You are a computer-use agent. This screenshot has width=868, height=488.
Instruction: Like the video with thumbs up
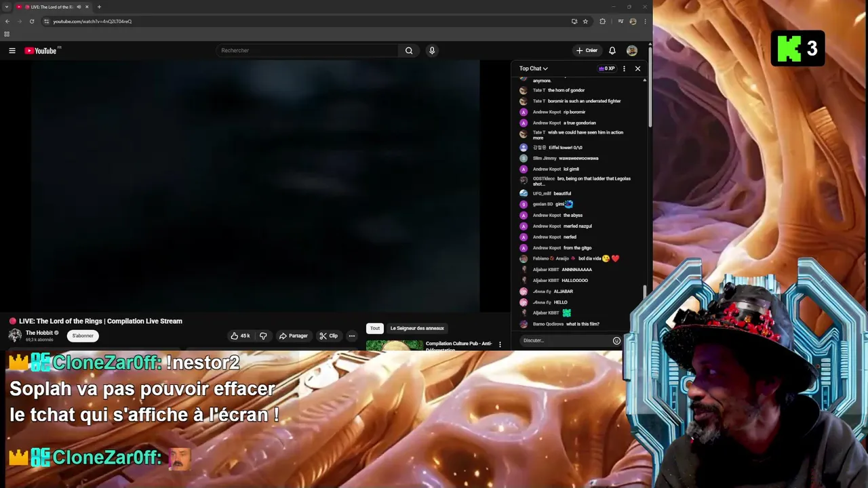[x=241, y=335]
